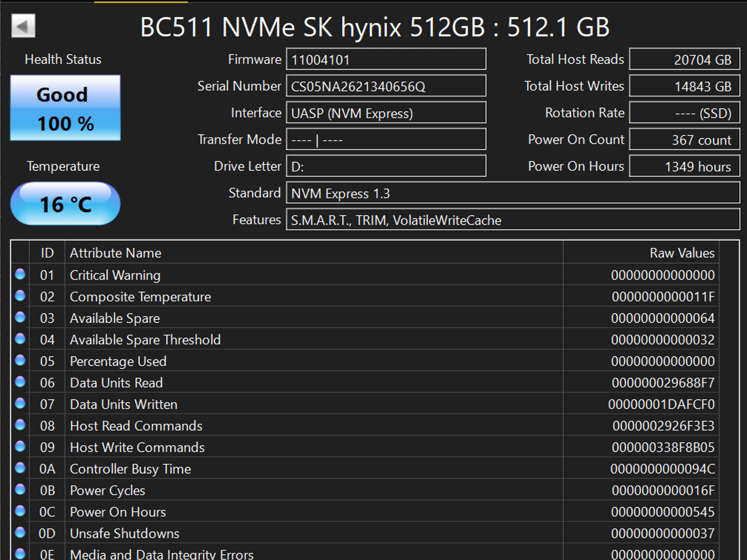
Task: Select the Host Write Commands attribute name
Action: click(137, 447)
